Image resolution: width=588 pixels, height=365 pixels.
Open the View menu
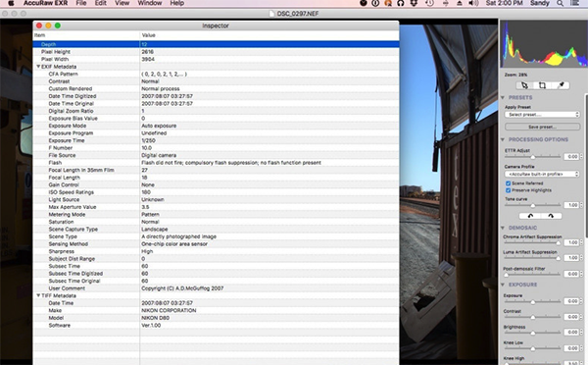[122, 3]
